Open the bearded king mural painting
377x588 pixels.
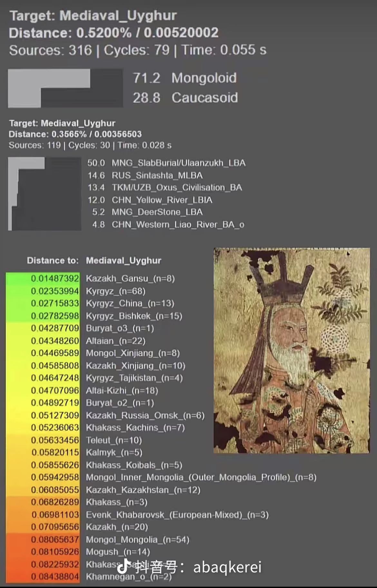(292, 350)
